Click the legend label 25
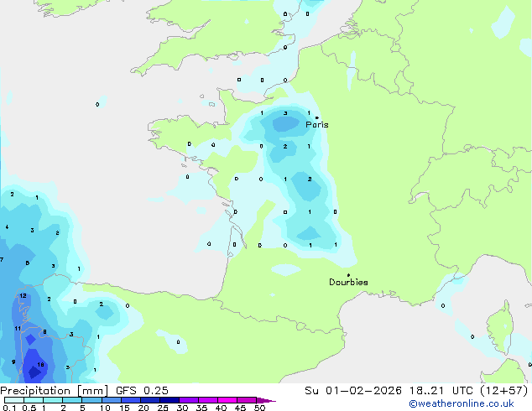This screenshot has width=532, height=411. [163, 408]
